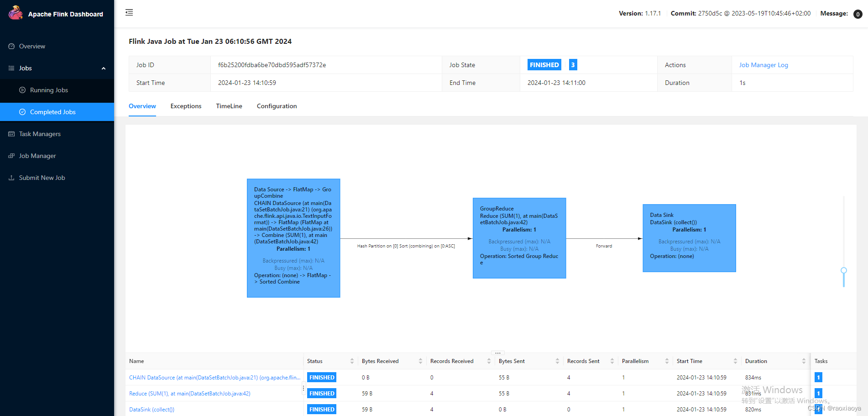Screen dimensions: 868x416
Task: Open Running Jobs in the sidebar
Action: [x=57, y=90]
